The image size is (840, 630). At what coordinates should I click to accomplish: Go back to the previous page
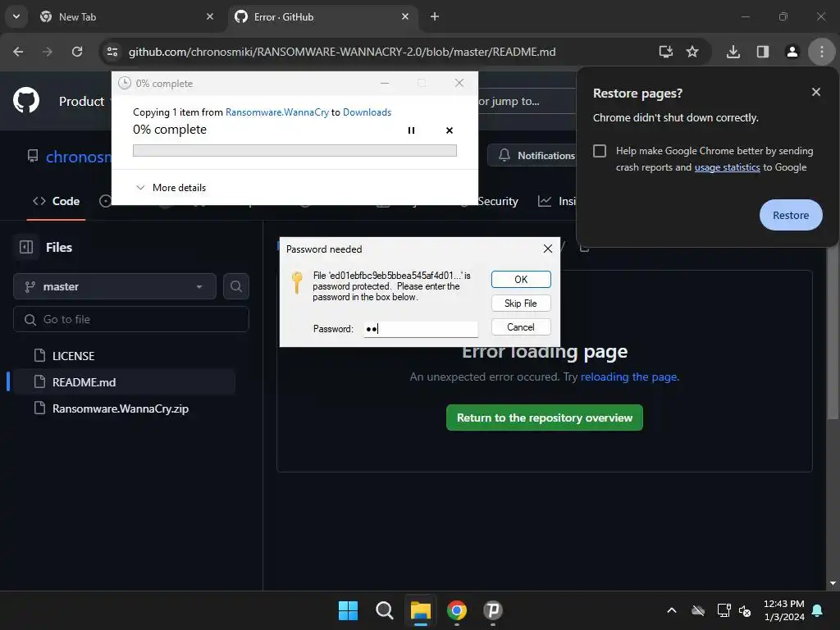(x=18, y=52)
